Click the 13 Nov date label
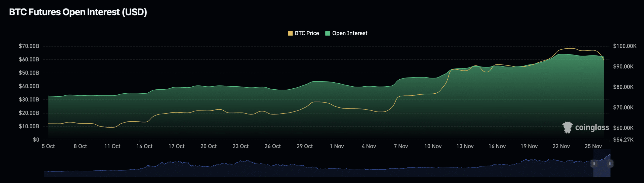Screen dimensions: 644x183 point(465,146)
